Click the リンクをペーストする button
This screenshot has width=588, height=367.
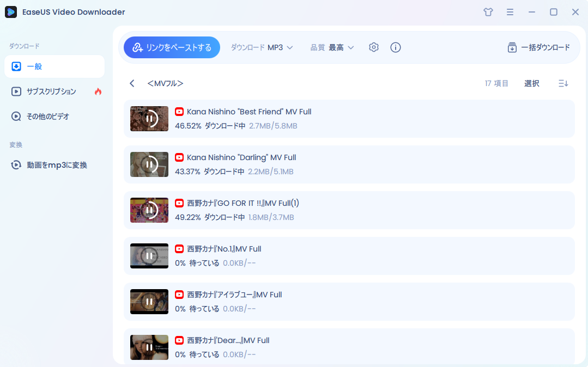(x=172, y=47)
